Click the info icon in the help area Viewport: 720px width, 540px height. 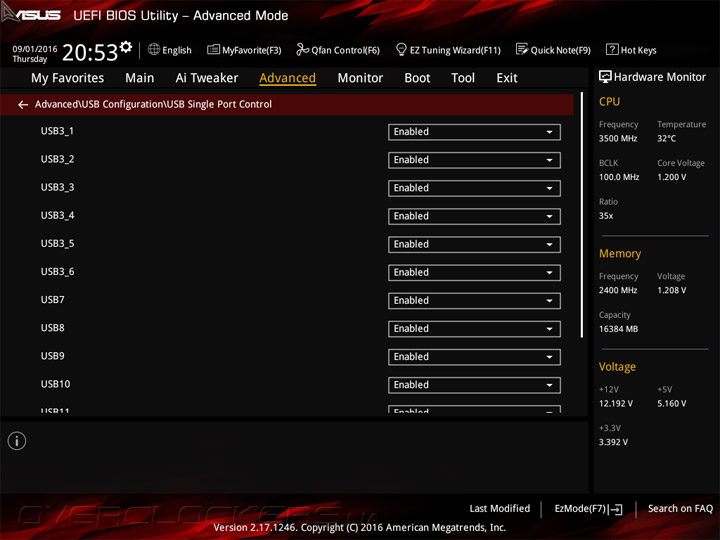tap(17, 441)
